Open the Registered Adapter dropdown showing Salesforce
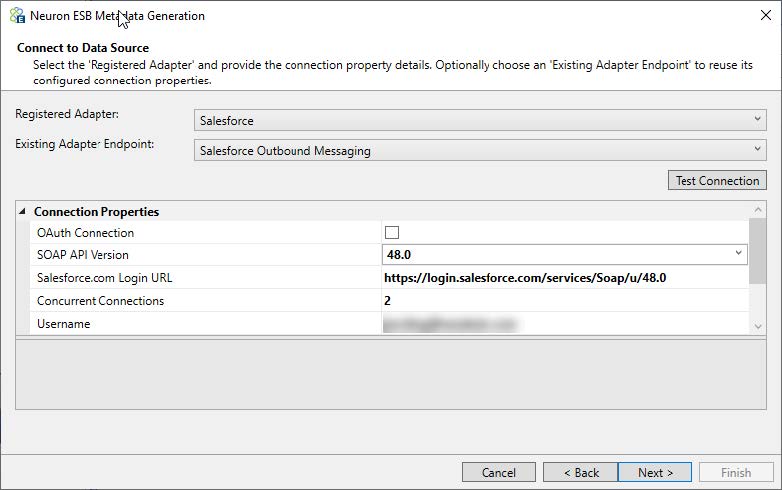This screenshot has width=782, height=490. tap(480, 120)
